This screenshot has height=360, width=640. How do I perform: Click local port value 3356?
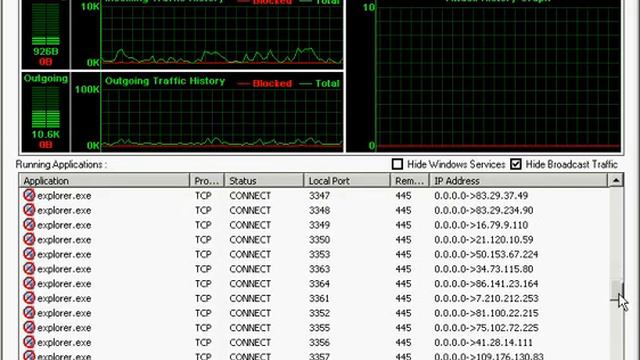(319, 342)
